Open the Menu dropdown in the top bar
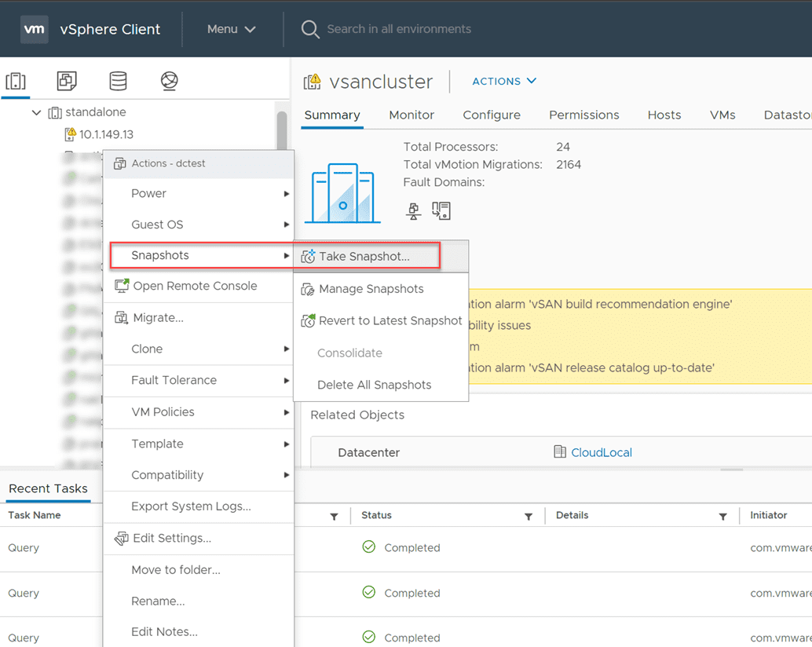 230,28
